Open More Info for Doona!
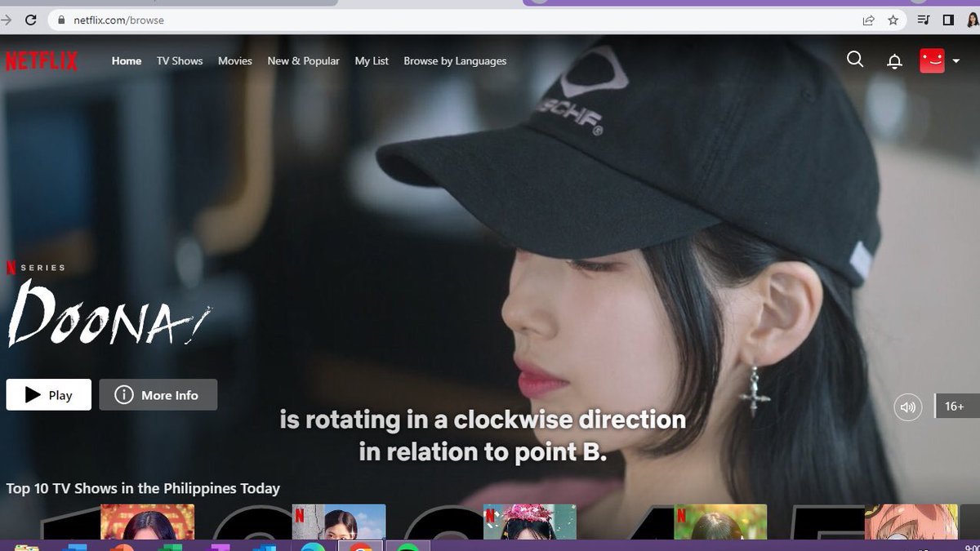The image size is (980, 551). 158,395
